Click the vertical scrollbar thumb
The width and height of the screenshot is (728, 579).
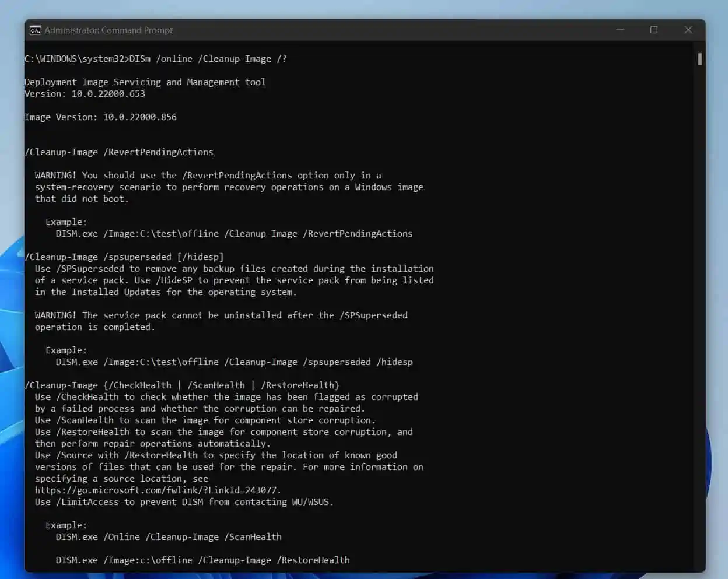point(699,59)
